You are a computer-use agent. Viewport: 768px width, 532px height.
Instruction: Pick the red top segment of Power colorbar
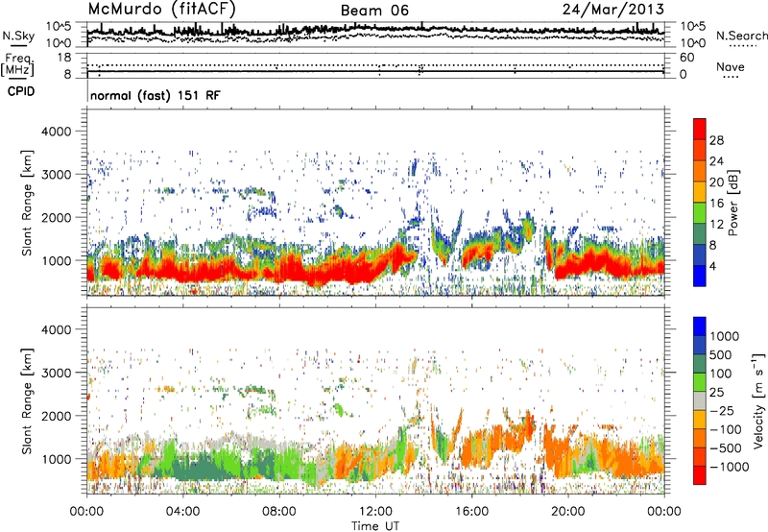700,129
